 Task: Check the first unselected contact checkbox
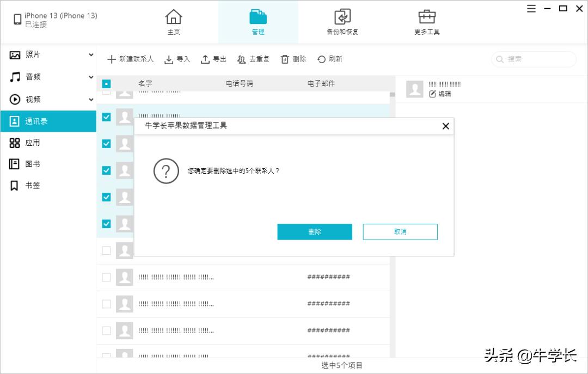(x=106, y=250)
